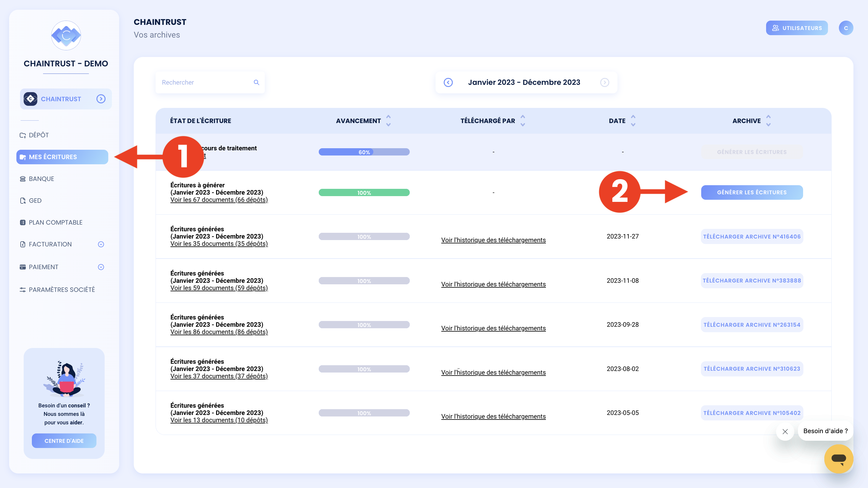Open the Centre d'aide button
The image size is (868, 488).
point(64,441)
